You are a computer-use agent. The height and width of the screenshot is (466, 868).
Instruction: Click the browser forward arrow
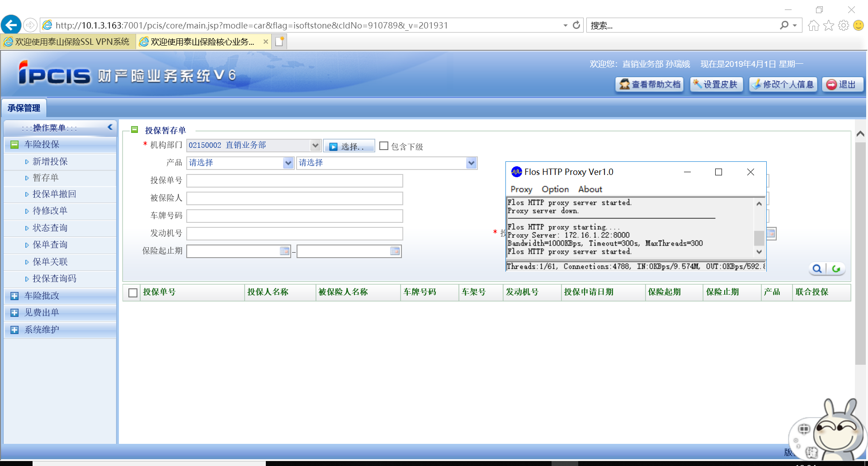(x=30, y=25)
